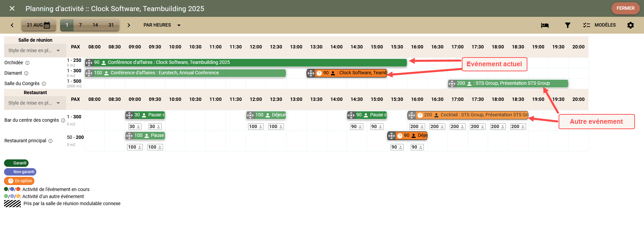Click move handle of Eurotech Annual Conference
The height and width of the screenshot is (227, 644).
pyautogui.click(x=89, y=73)
